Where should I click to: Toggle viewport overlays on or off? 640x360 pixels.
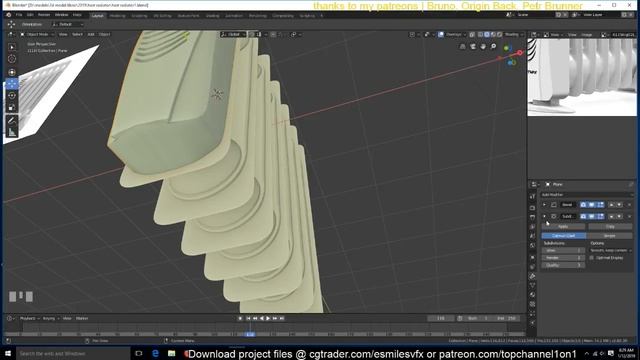[x=441, y=35]
